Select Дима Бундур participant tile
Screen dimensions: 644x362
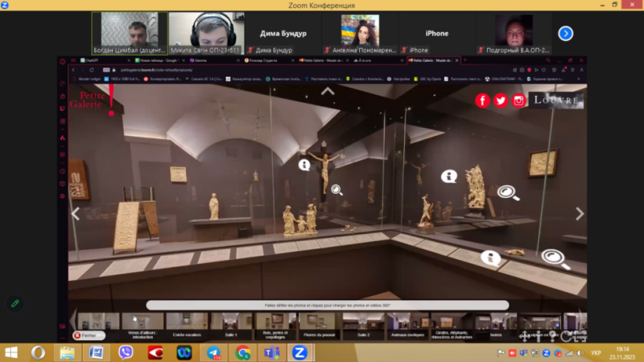coord(283,33)
